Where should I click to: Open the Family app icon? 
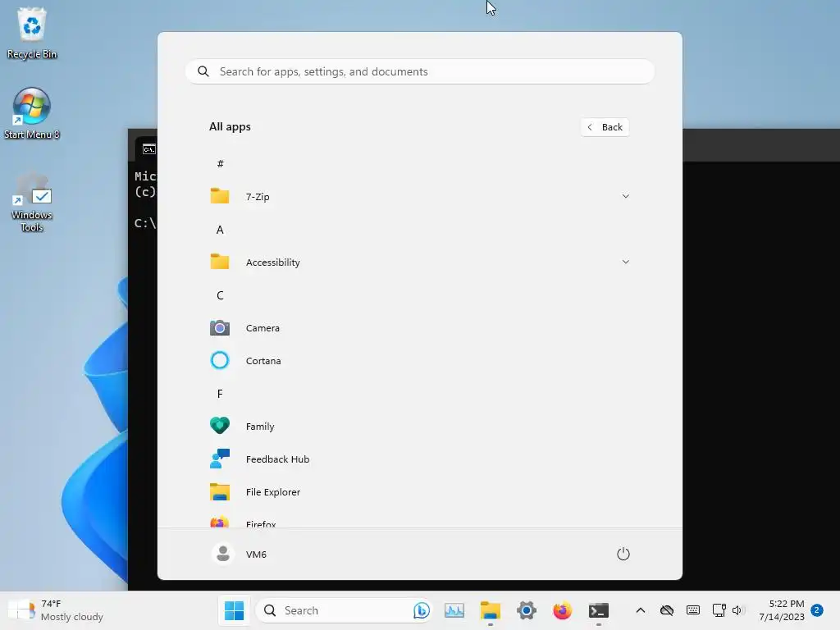click(220, 426)
